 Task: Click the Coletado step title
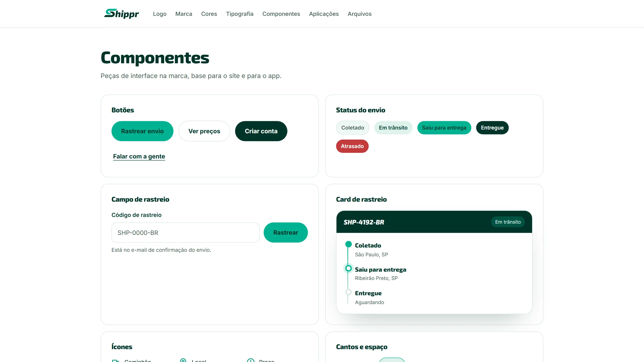pos(368,245)
